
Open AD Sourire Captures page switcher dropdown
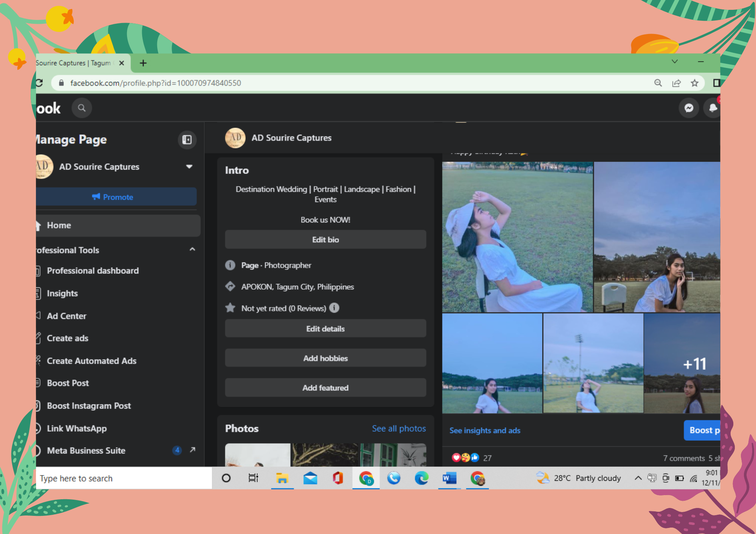pyautogui.click(x=189, y=167)
